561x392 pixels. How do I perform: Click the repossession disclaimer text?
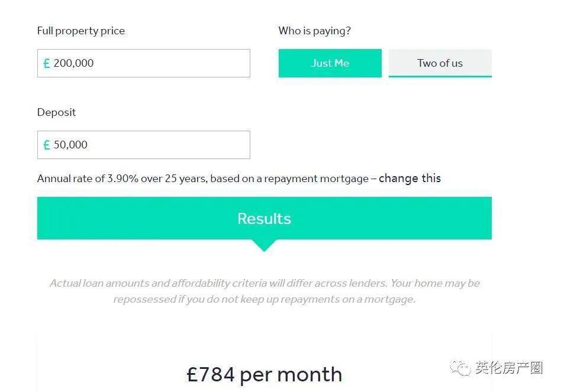pyautogui.click(x=265, y=291)
